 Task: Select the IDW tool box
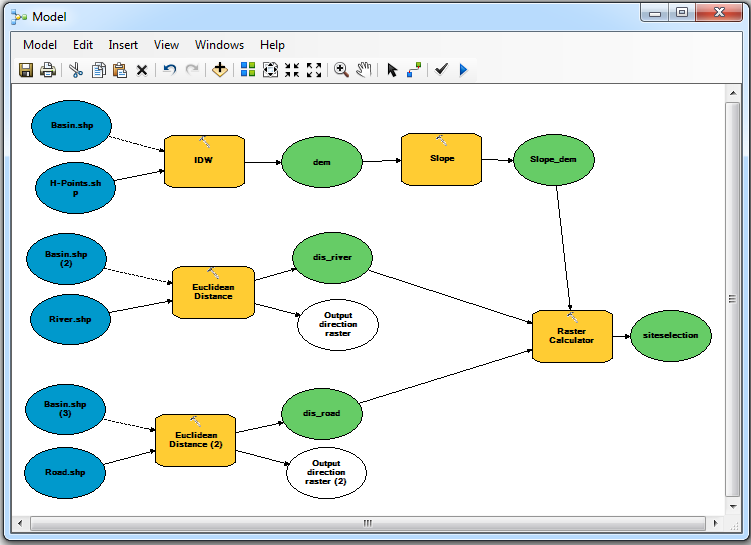coord(205,161)
